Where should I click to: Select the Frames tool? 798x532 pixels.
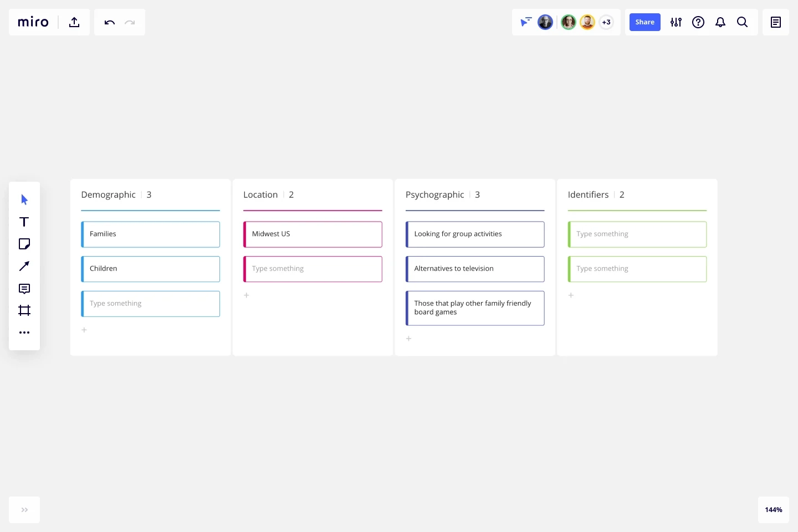24,310
